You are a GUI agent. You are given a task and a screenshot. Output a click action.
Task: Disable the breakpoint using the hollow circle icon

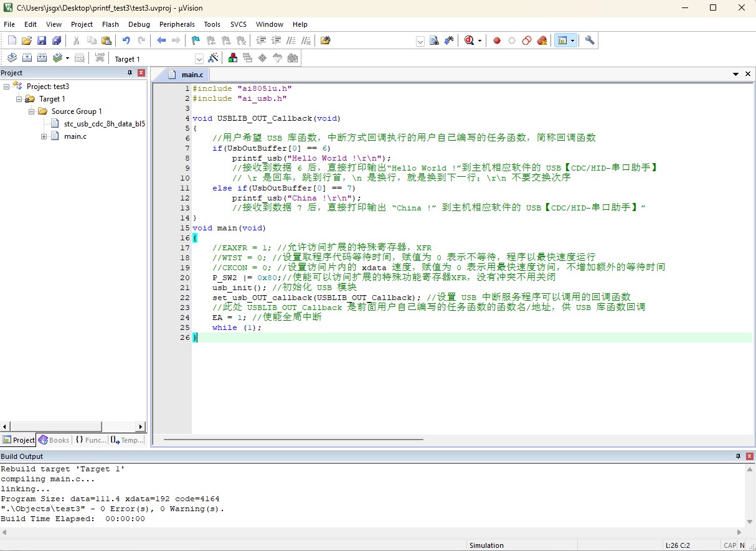pyautogui.click(x=512, y=40)
